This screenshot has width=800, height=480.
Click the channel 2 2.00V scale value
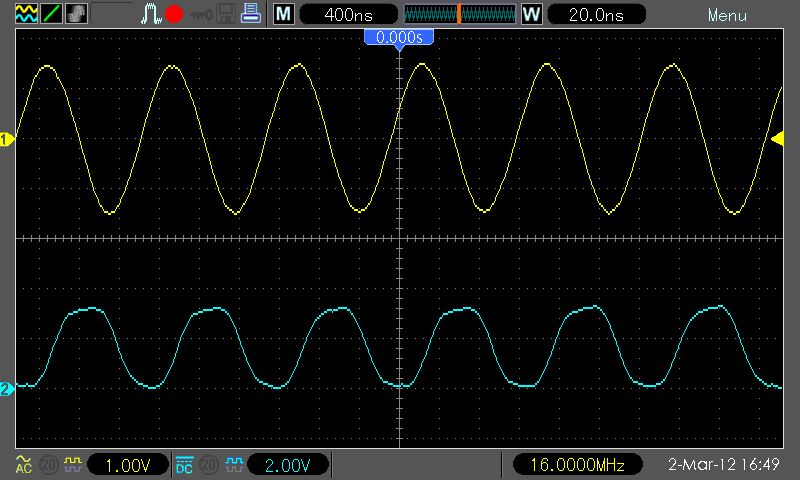288,465
